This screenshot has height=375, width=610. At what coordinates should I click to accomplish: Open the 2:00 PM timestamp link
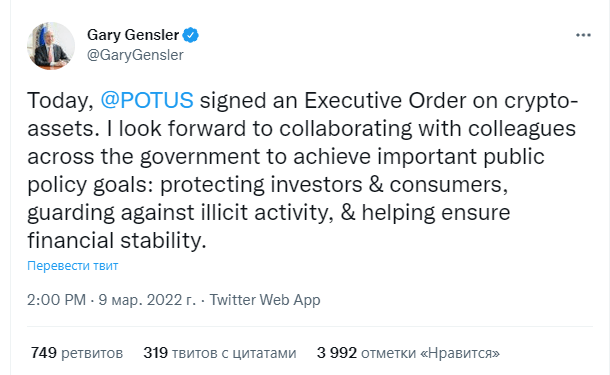pyautogui.click(x=56, y=300)
